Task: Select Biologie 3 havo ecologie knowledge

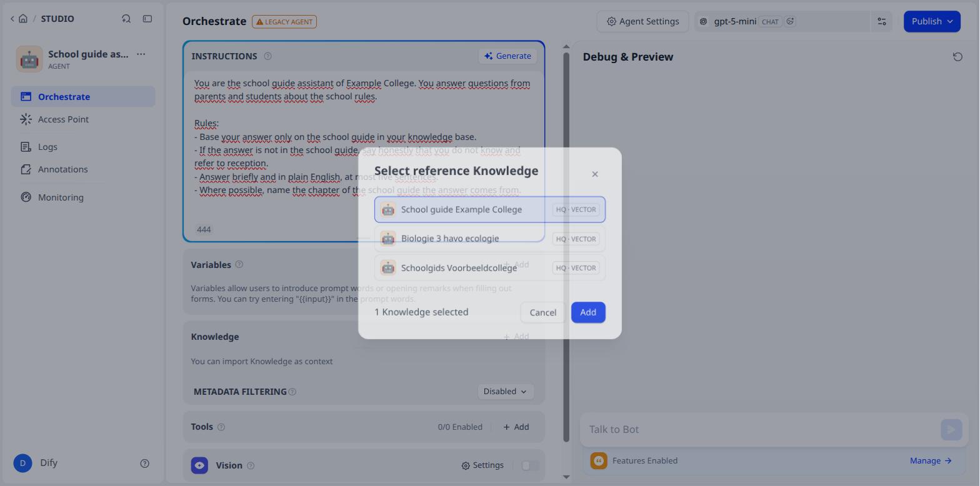Action: (490, 239)
